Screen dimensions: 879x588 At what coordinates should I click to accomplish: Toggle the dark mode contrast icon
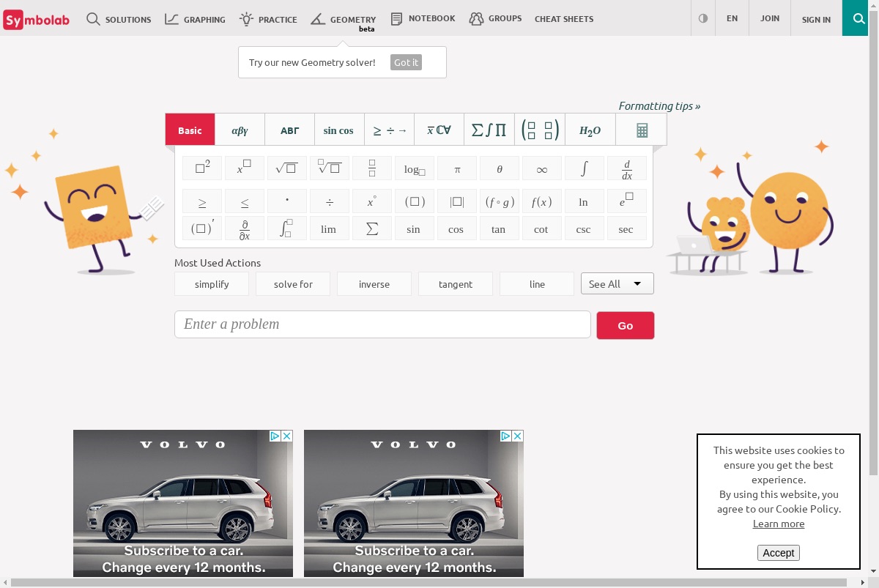pyautogui.click(x=703, y=18)
